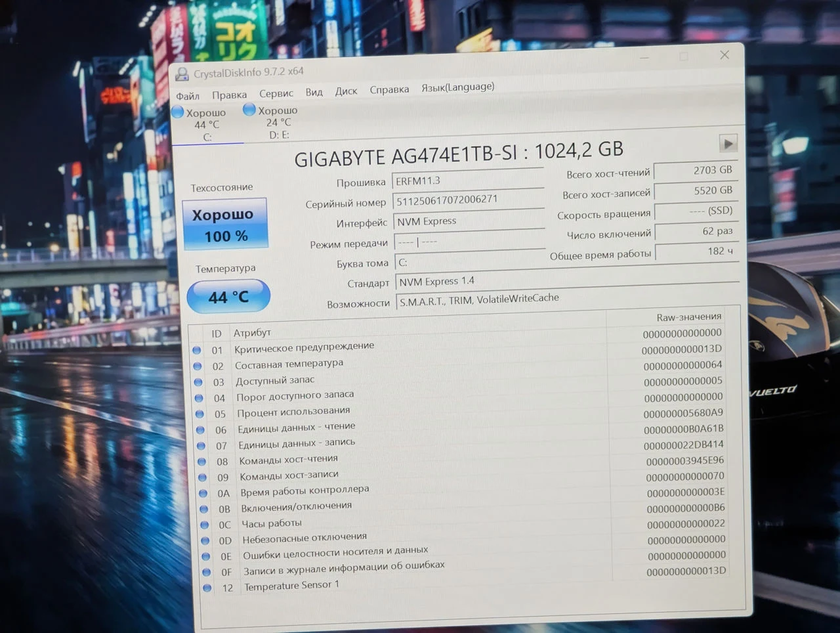
Task: Select the C: disk tab
Action: (x=206, y=125)
